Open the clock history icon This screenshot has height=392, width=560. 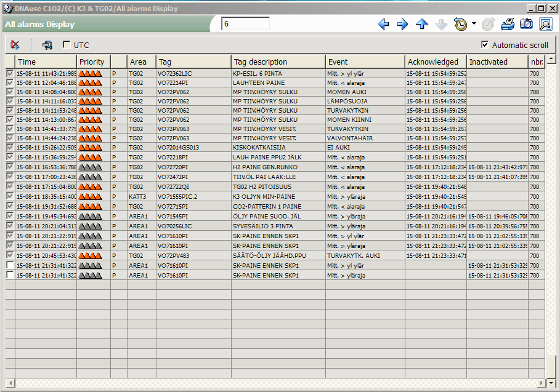point(460,24)
